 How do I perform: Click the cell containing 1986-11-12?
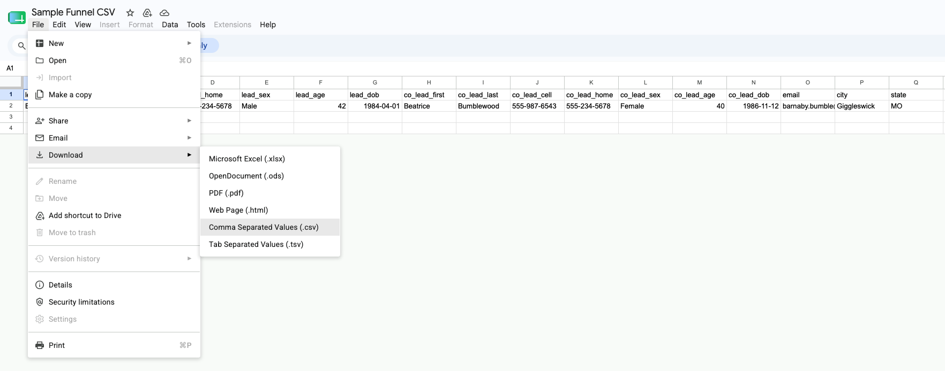753,106
